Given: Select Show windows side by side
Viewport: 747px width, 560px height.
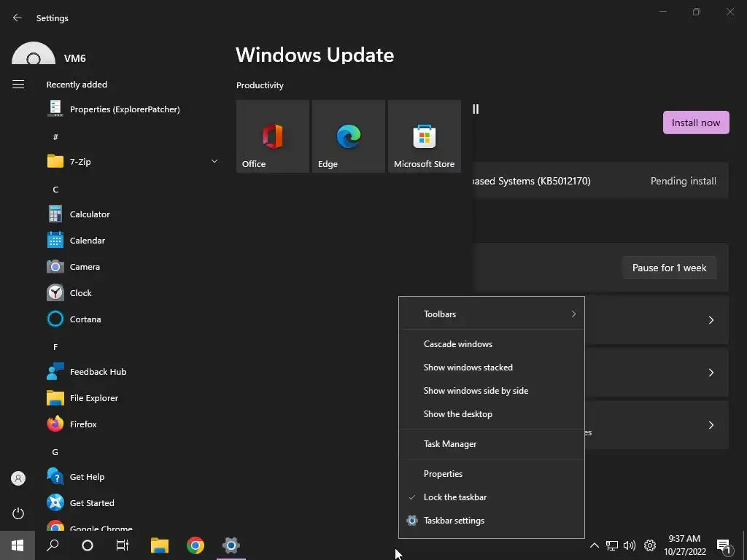Looking at the screenshot, I should pos(491,391).
